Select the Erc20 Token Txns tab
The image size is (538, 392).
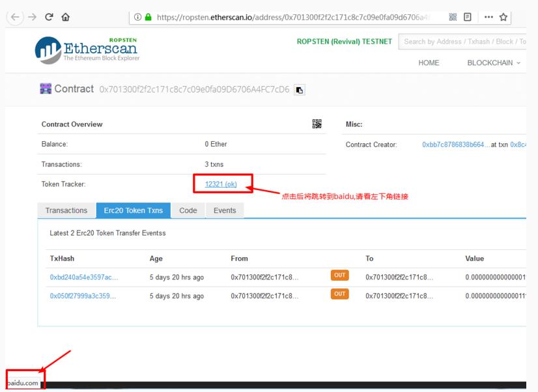point(133,210)
